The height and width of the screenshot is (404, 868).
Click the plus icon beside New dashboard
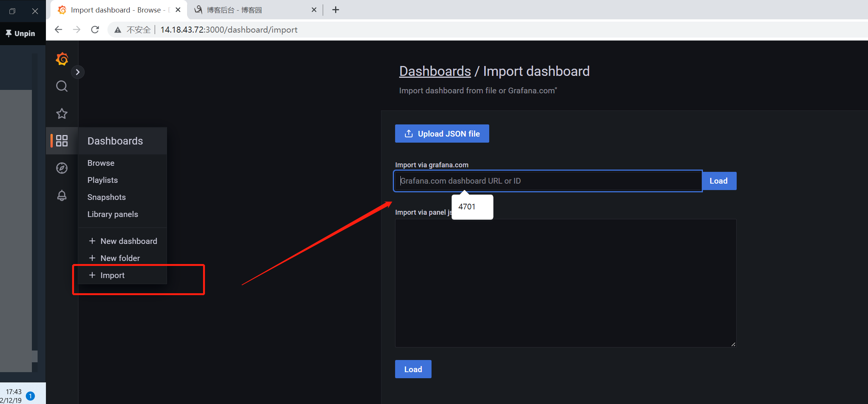tap(92, 241)
